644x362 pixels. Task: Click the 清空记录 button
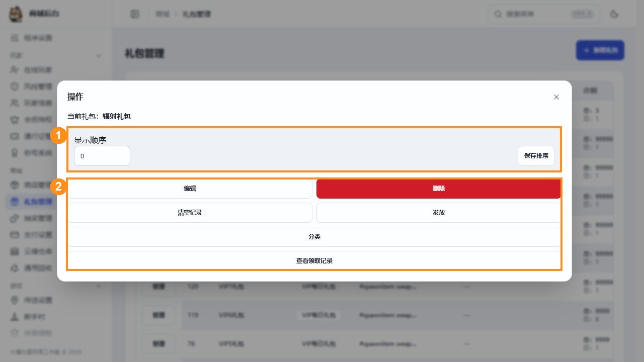[190, 213]
